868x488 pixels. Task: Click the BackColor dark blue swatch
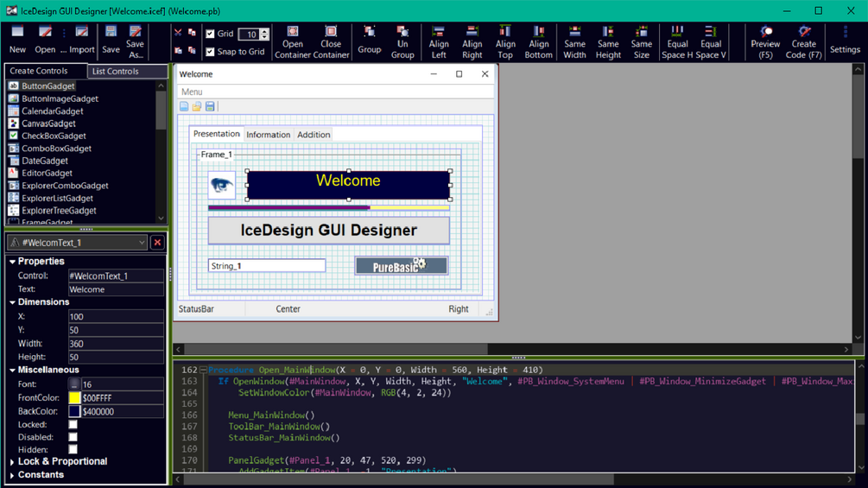pos(74,411)
